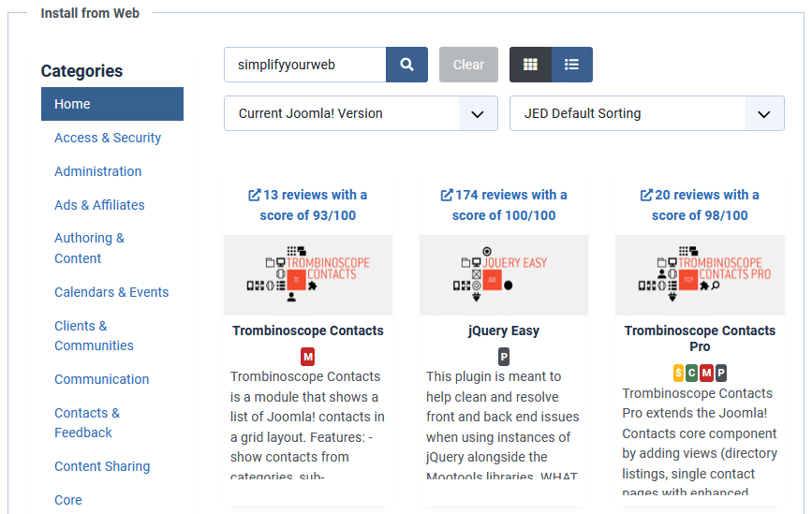Open the Access & Security category
Viewport: 812px width, 514px height.
(108, 138)
